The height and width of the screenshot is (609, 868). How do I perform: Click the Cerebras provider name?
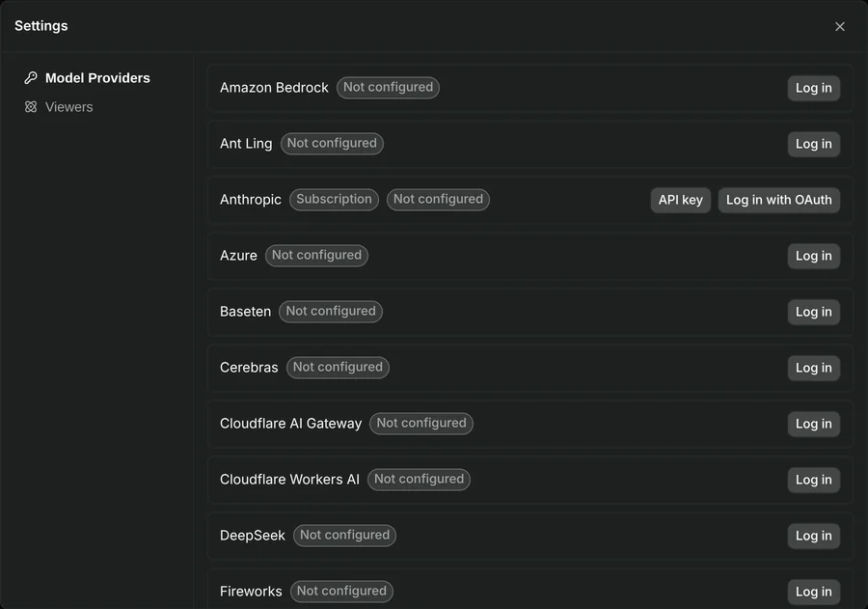tap(249, 368)
